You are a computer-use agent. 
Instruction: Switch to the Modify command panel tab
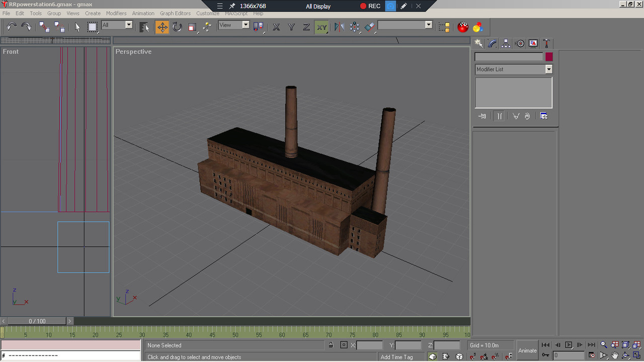(x=493, y=44)
